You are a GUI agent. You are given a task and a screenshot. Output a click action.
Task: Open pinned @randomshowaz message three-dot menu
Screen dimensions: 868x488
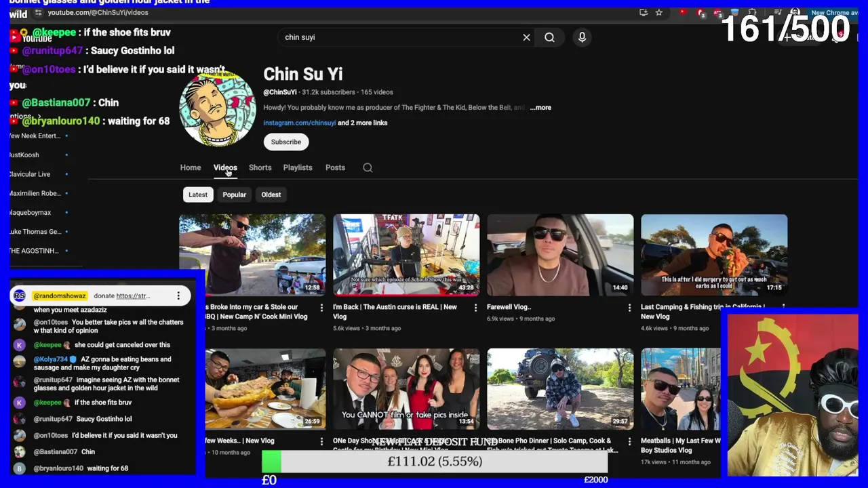(178, 296)
